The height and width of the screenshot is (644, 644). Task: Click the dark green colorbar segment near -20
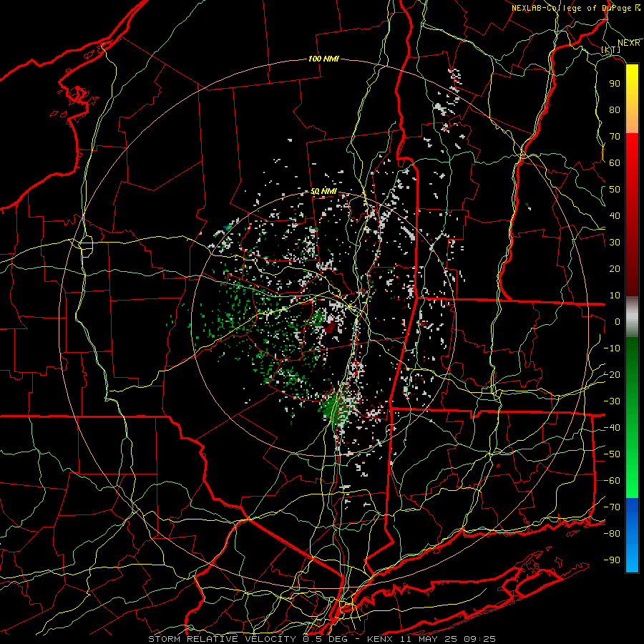pos(632,370)
